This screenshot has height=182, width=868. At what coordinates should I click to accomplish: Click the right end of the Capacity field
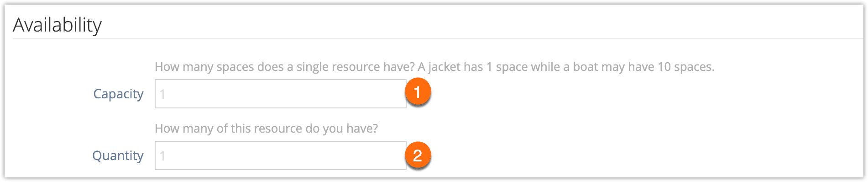point(397,94)
